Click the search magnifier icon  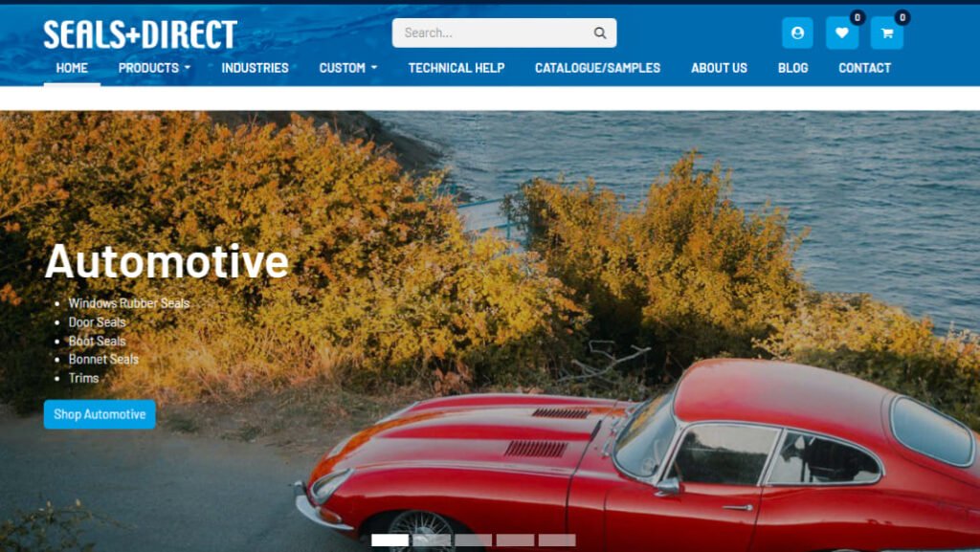coord(600,33)
